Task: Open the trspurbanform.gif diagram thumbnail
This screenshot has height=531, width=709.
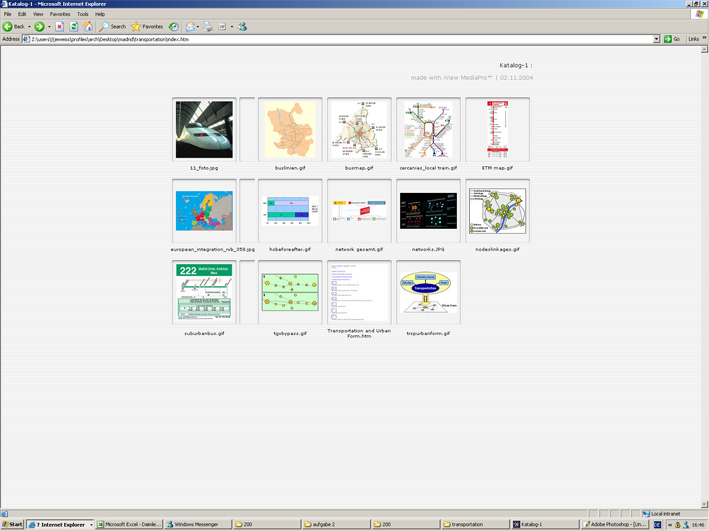Action: (x=429, y=292)
